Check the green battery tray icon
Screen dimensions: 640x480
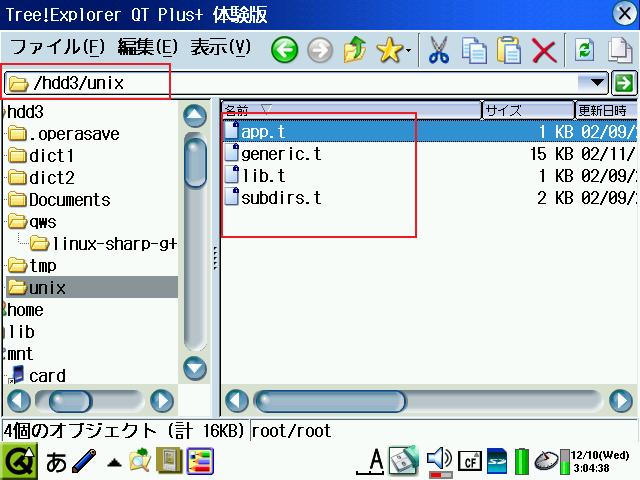521,462
